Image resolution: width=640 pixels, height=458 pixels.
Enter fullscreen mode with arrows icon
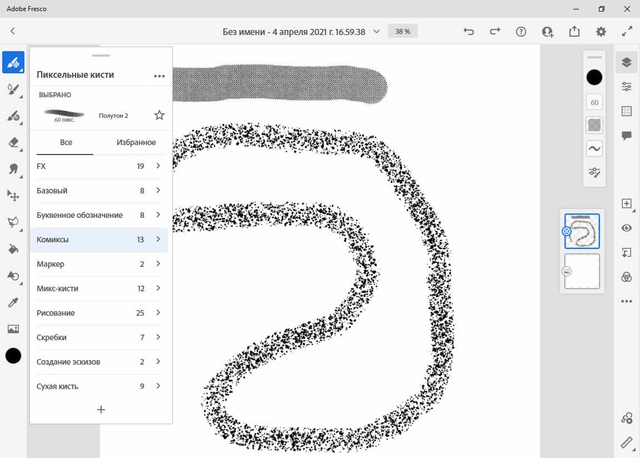coord(627,31)
